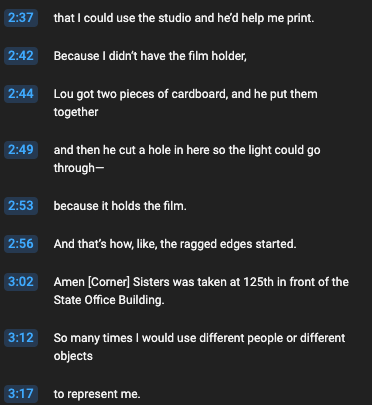Select the 'cut a hole in here' line

[x=187, y=159]
